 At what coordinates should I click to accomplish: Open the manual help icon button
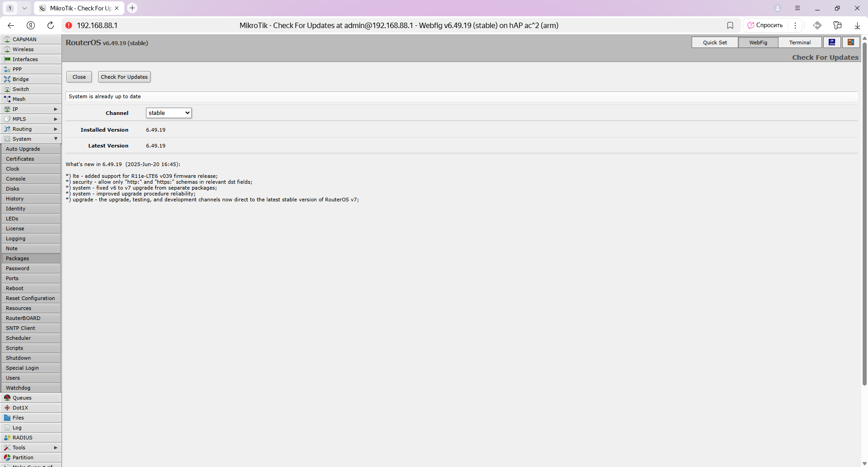(x=832, y=42)
